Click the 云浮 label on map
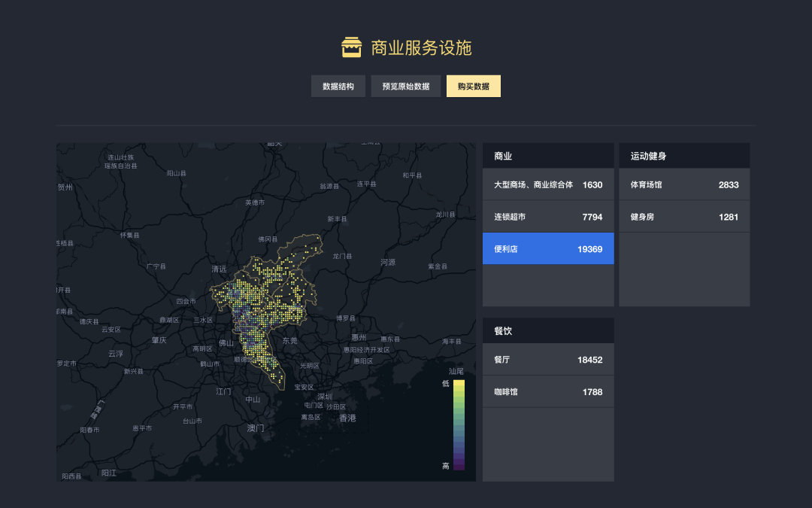 (x=116, y=354)
